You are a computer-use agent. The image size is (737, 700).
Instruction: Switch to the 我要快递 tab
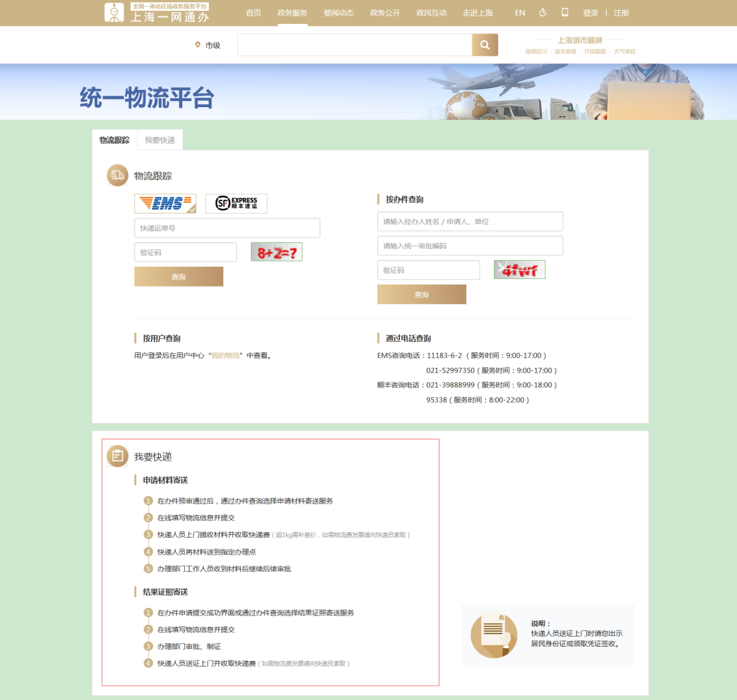coord(160,140)
